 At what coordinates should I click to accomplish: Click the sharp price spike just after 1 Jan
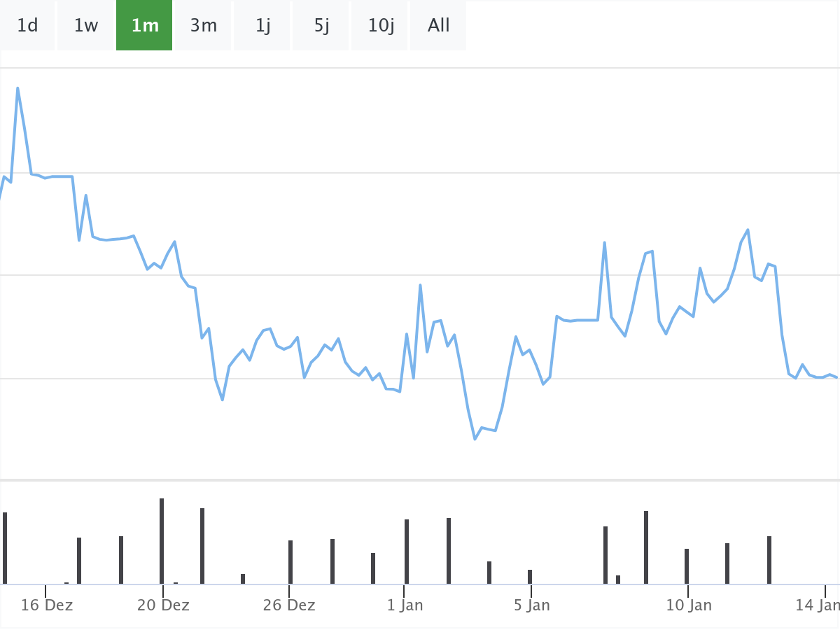point(420,285)
